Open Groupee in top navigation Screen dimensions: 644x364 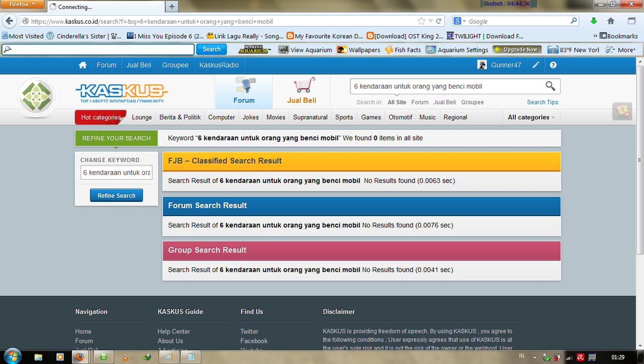coord(175,65)
